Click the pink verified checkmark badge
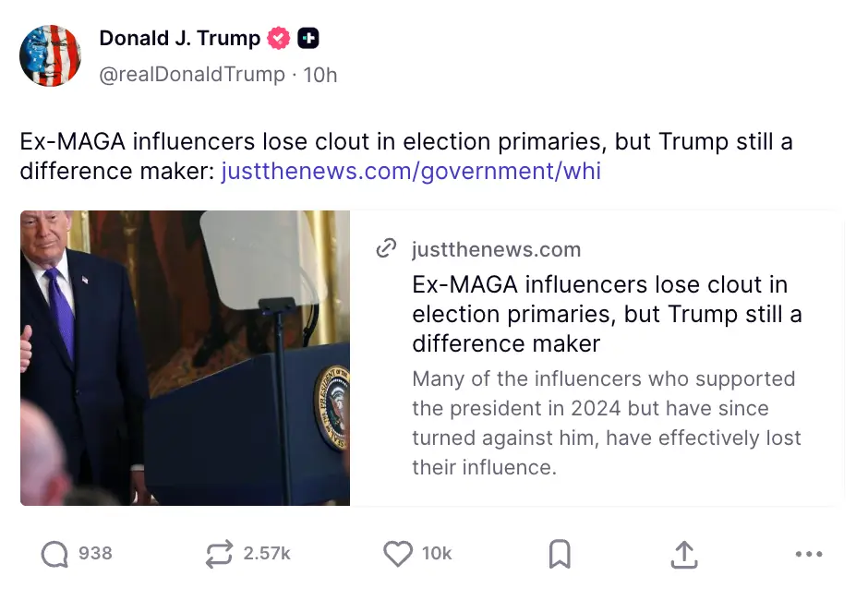 point(278,38)
